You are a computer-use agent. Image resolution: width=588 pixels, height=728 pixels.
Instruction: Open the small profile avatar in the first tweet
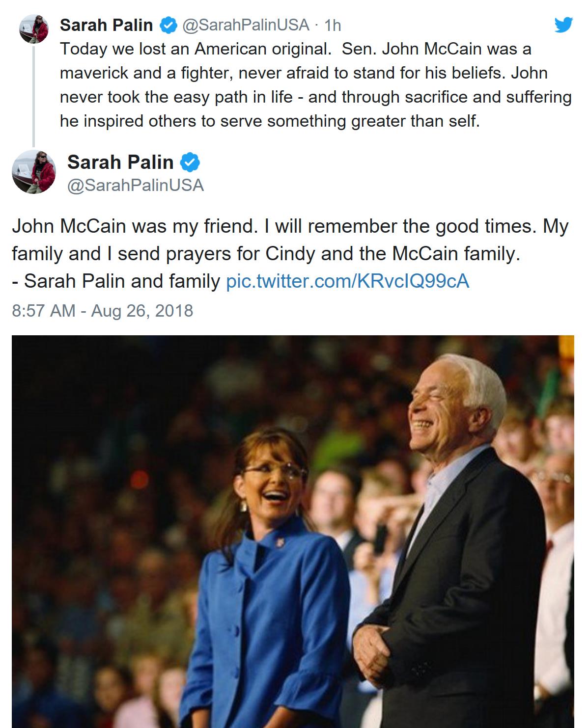pyautogui.click(x=33, y=29)
